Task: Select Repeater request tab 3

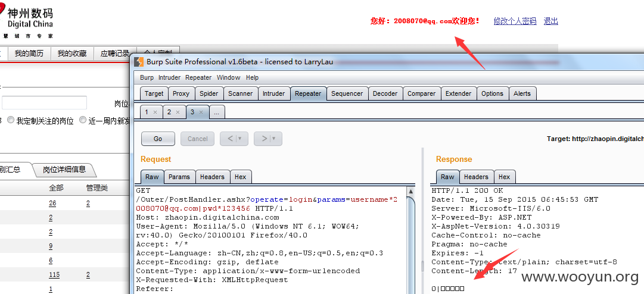Action: [x=192, y=112]
